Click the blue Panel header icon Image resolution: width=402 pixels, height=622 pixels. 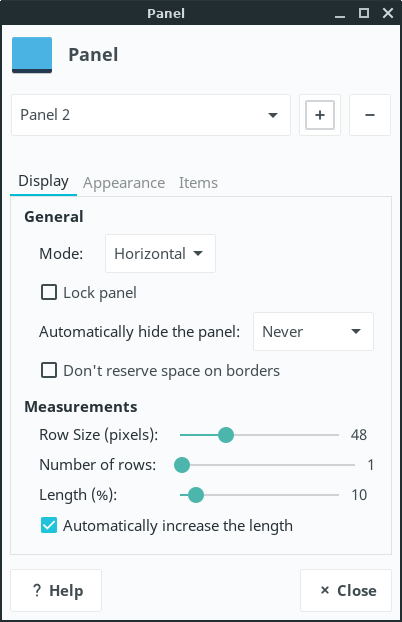[32, 55]
